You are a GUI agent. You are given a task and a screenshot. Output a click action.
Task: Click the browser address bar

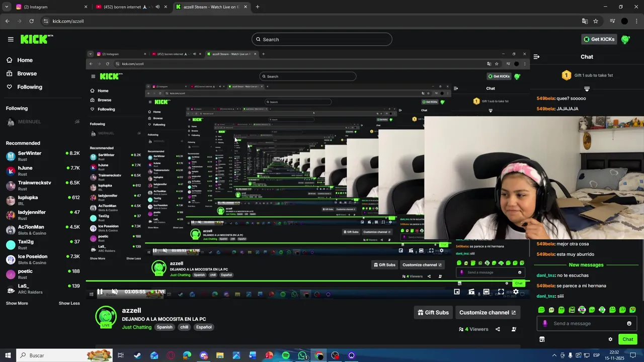coord(312,21)
